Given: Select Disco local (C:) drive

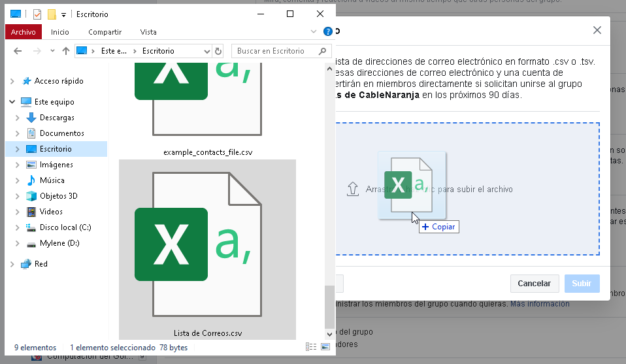Looking at the screenshot, I should click(65, 227).
